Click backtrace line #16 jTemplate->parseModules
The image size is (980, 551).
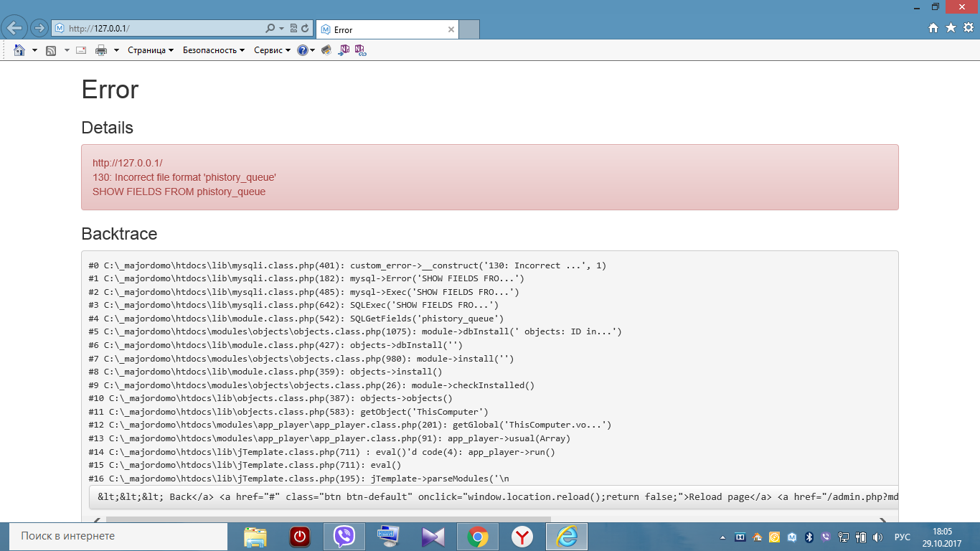[x=299, y=479]
